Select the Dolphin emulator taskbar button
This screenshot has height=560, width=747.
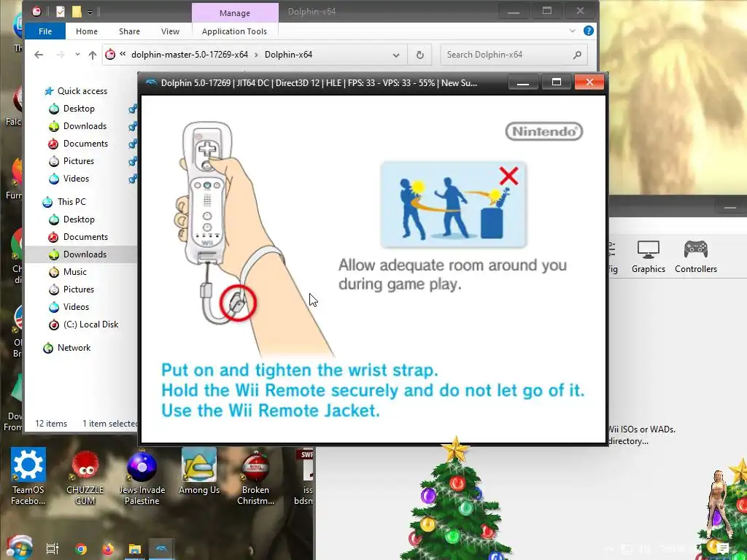[161, 549]
